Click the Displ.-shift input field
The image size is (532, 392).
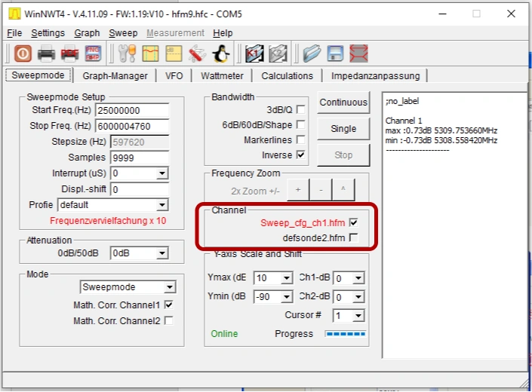pos(140,189)
